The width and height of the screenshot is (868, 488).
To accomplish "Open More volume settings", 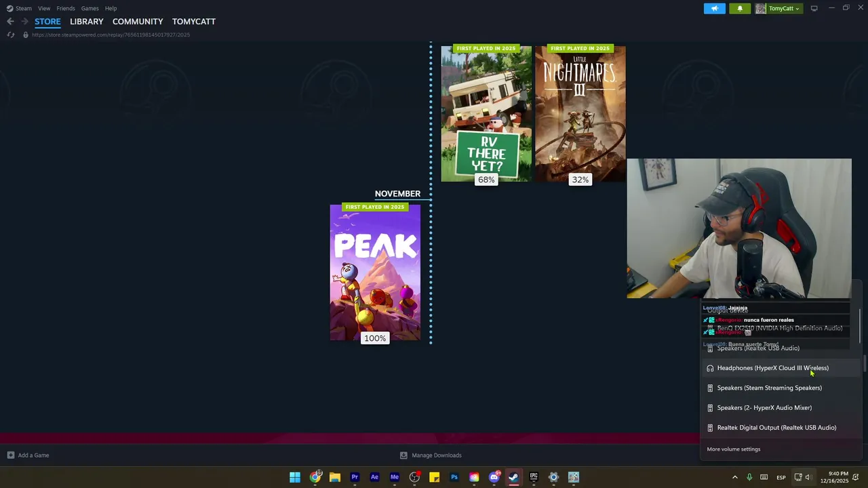I will click(x=733, y=449).
